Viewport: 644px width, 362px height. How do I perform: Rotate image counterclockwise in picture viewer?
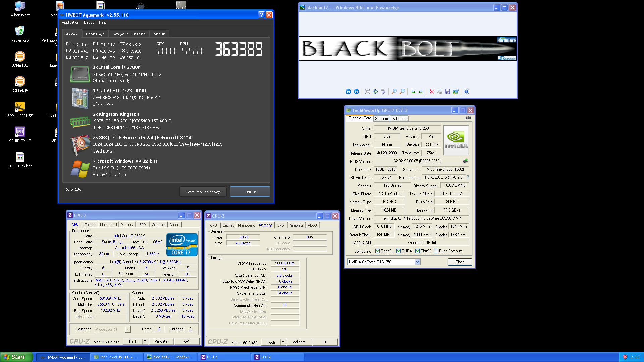(x=421, y=92)
